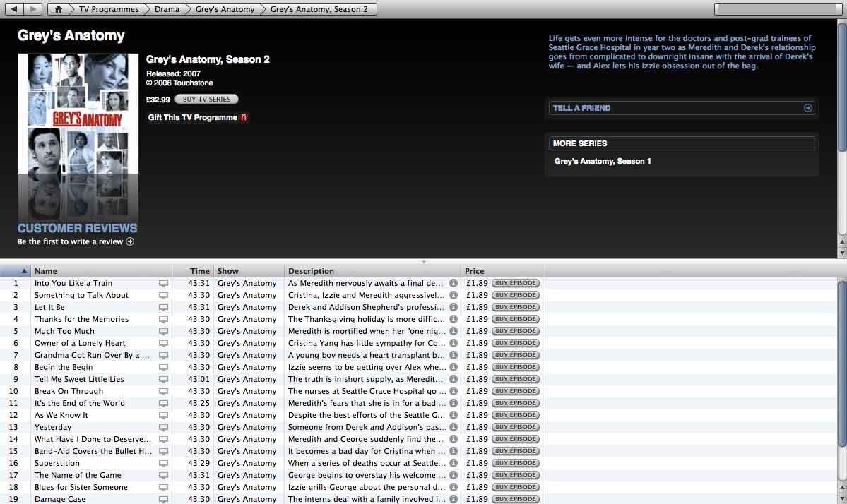Show info for Owner of a Lonely Heart

[x=454, y=343]
